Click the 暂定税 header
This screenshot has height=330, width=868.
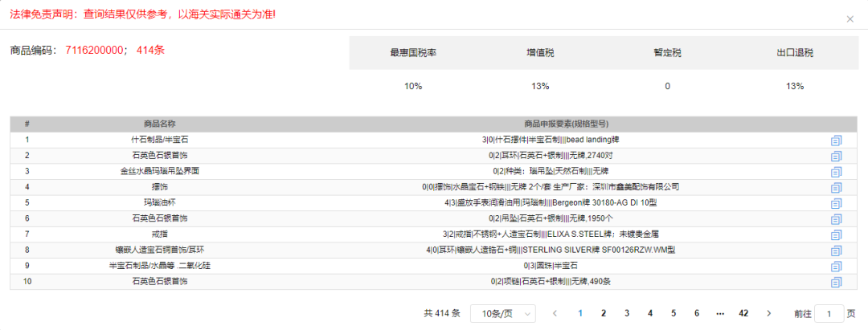tap(667, 53)
